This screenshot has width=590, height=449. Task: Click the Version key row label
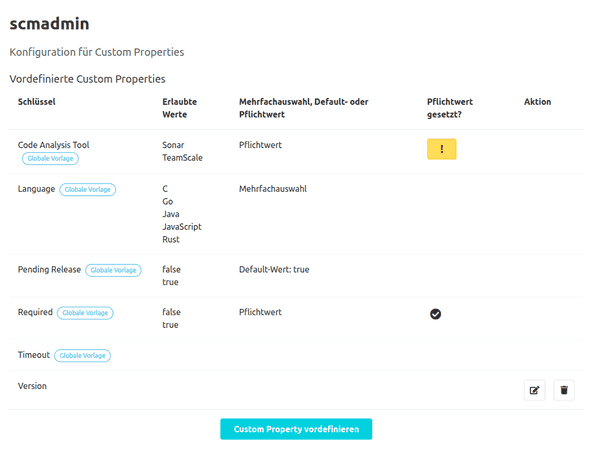[32, 386]
